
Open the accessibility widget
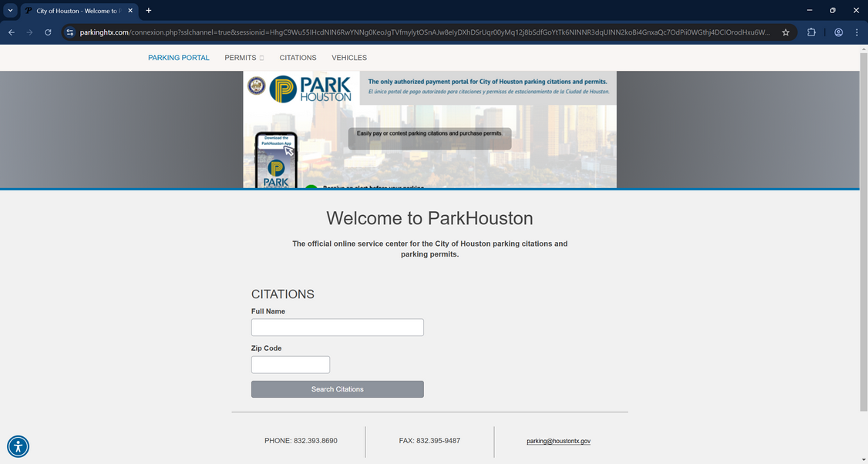click(18, 446)
